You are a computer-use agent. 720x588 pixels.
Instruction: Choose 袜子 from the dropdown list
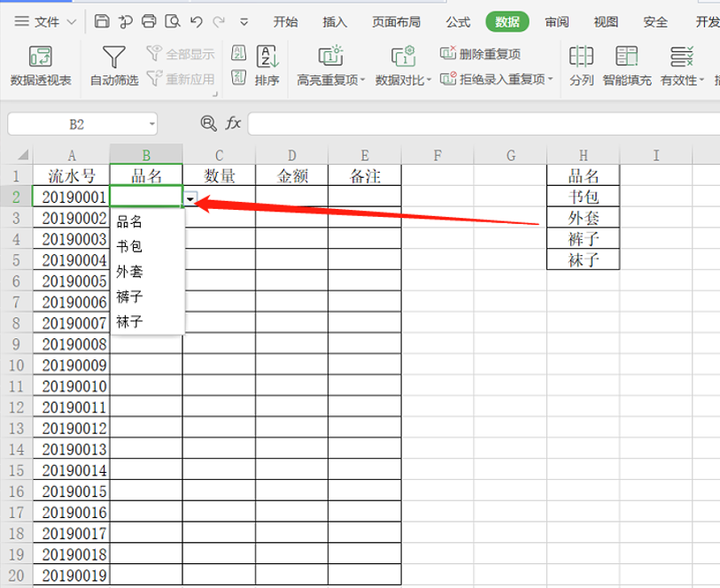147,321
